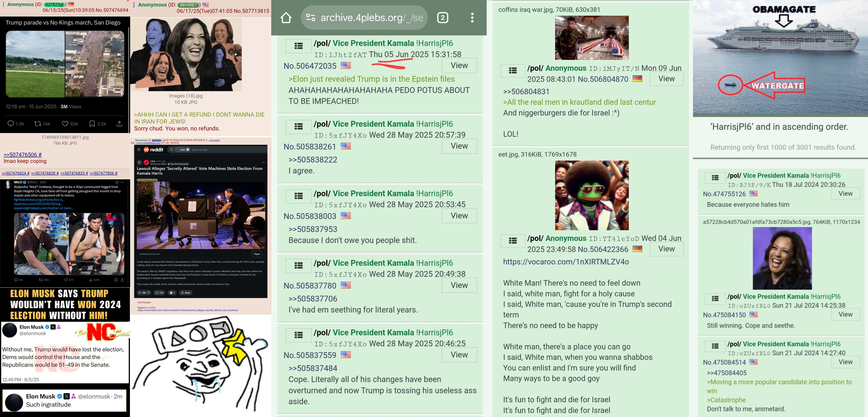The image size is (868, 417).
Task: Follow the >>505837484 reply link
Action: tap(313, 368)
